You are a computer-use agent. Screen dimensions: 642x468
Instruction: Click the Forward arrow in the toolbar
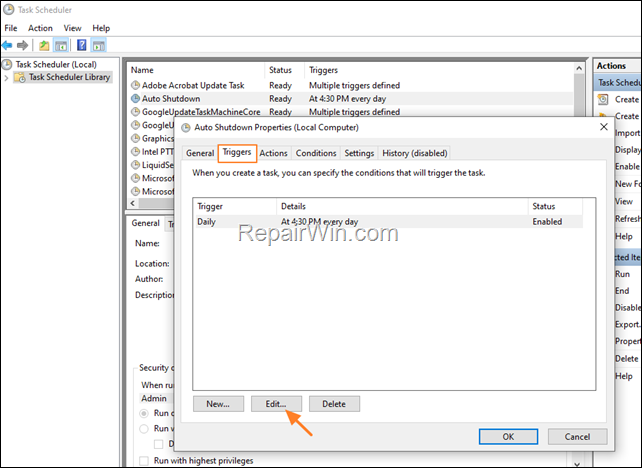coord(25,45)
